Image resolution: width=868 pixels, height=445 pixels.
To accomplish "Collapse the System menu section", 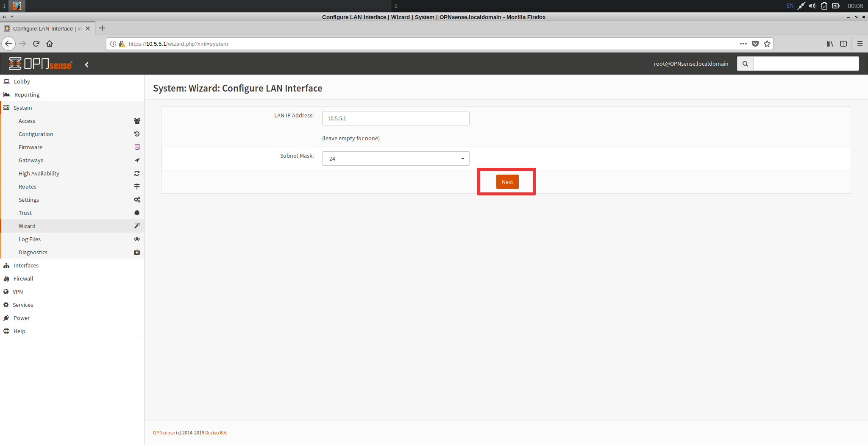I will [72, 108].
